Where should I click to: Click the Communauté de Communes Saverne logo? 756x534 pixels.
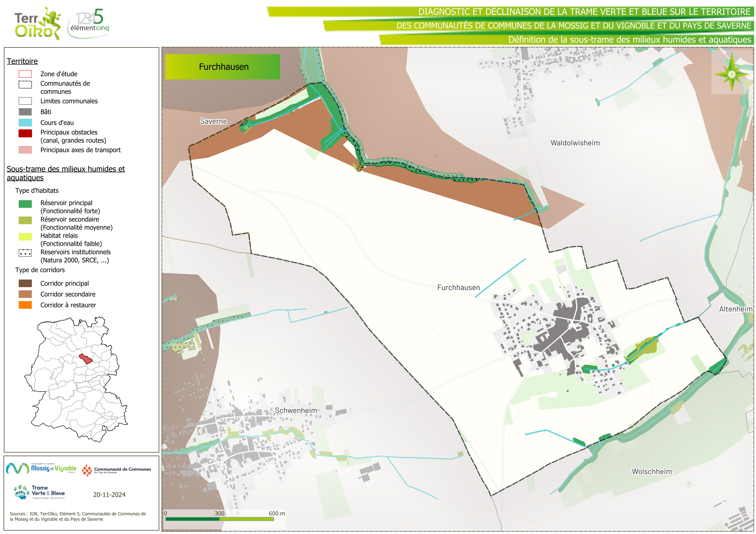pos(117,471)
